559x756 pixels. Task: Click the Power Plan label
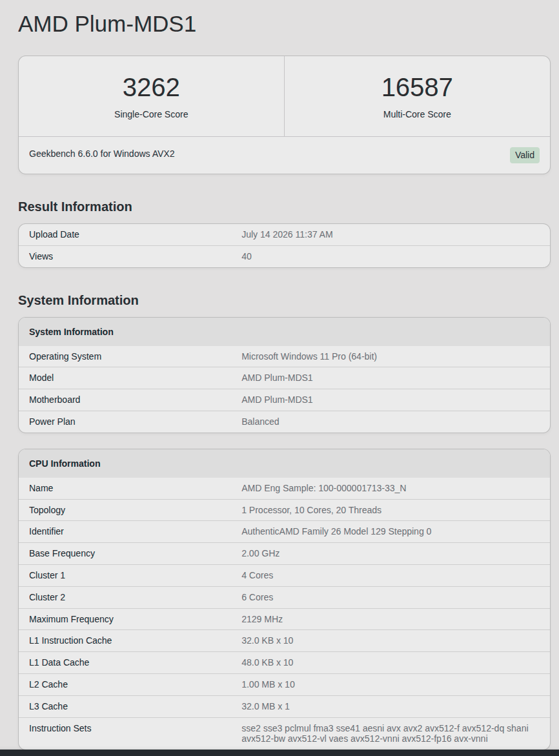coord(52,422)
